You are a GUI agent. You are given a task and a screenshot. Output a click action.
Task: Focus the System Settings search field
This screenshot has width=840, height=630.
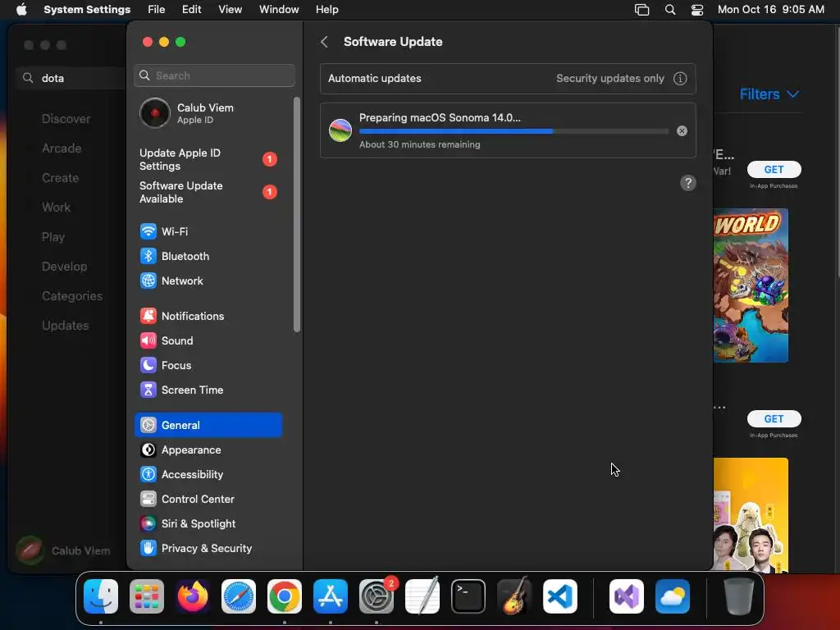click(x=214, y=75)
